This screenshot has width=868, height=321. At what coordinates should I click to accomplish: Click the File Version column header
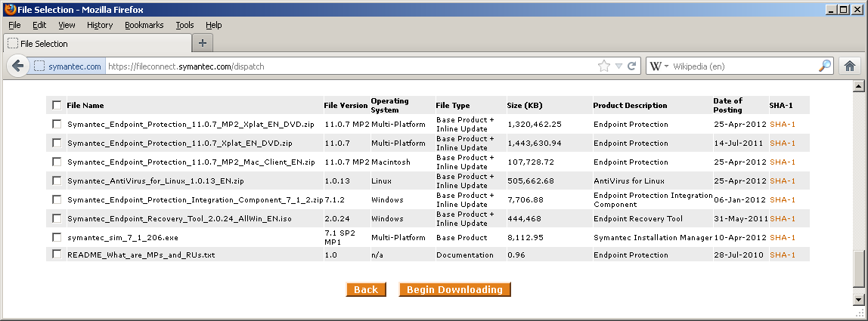point(346,106)
